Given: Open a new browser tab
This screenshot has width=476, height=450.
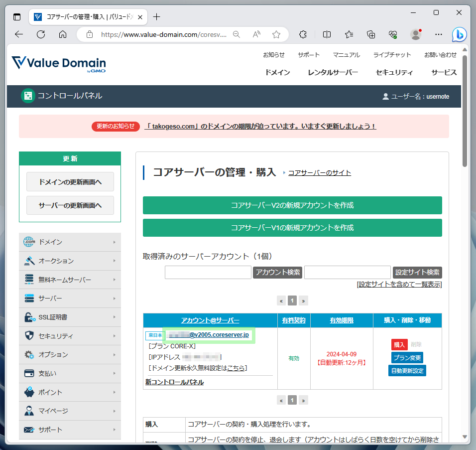Looking at the screenshot, I should (x=156, y=17).
